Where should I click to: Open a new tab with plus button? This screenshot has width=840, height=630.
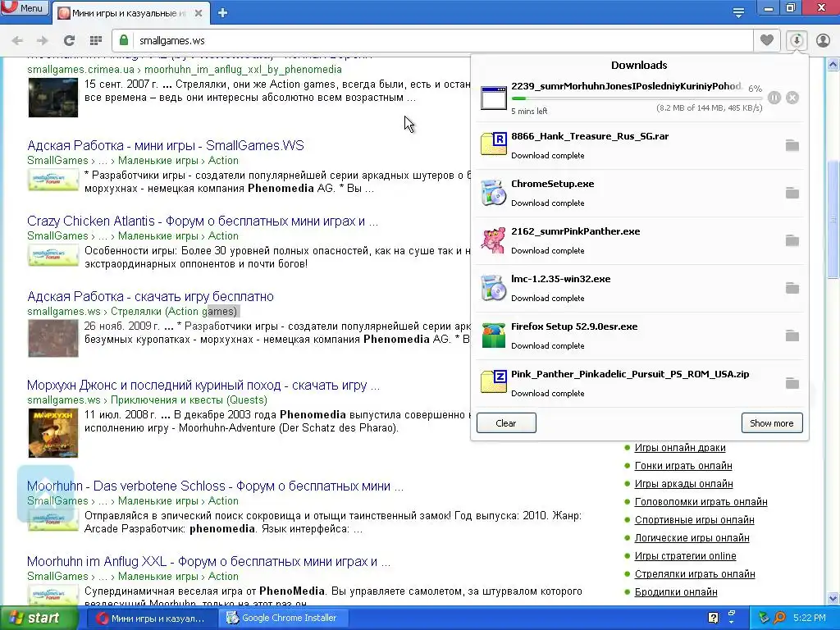pyautogui.click(x=223, y=13)
